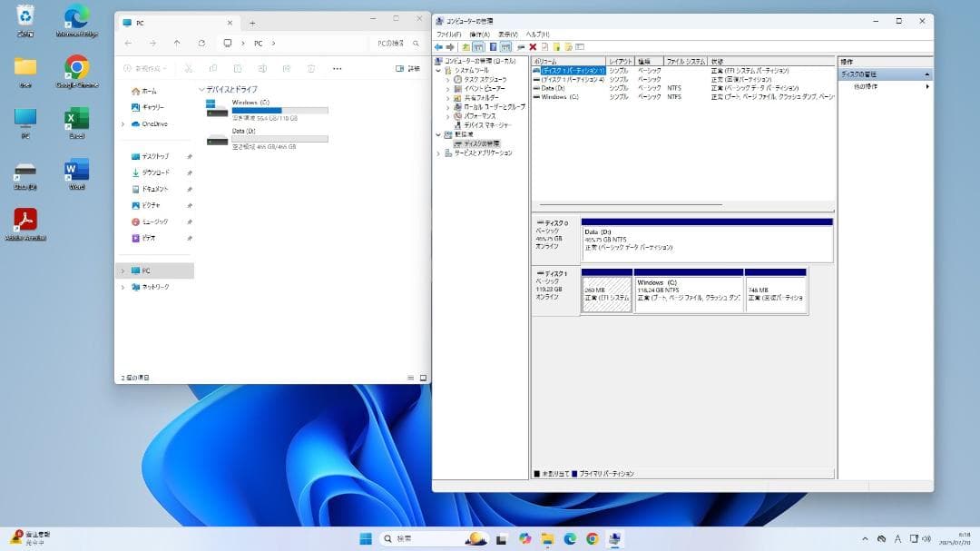This screenshot has width=980, height=551.
Task: Click the Up navigation button in Explorer
Action: [x=177, y=43]
